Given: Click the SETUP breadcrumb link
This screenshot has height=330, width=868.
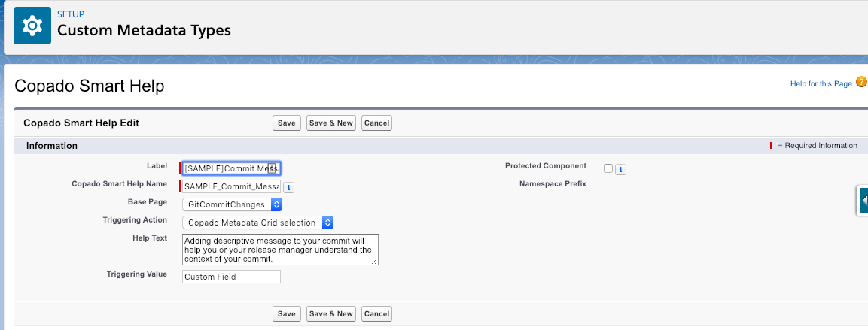Looking at the screenshot, I should [71, 14].
